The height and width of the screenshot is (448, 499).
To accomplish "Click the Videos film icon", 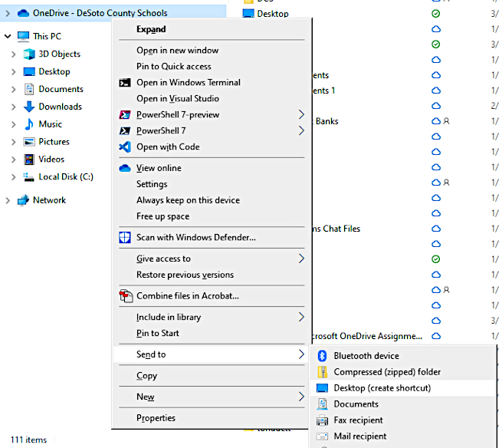I will pos(29,160).
